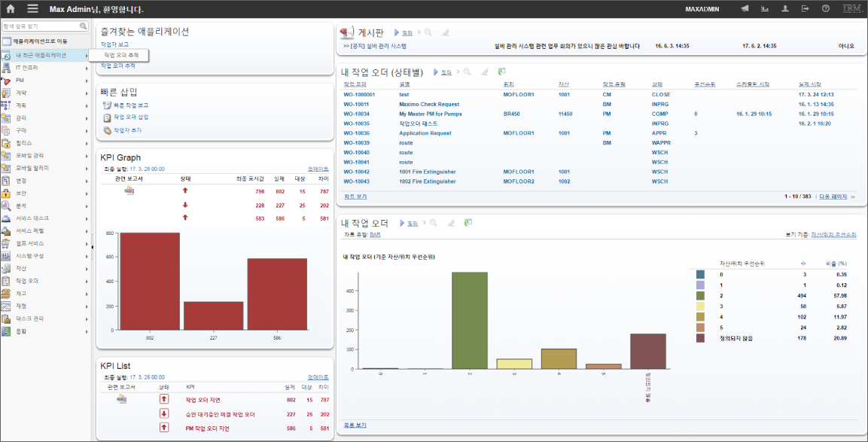Image resolution: width=868 pixels, height=442 pixels.
Task: Click the tall green bar for priority 2
Action: pos(470,320)
